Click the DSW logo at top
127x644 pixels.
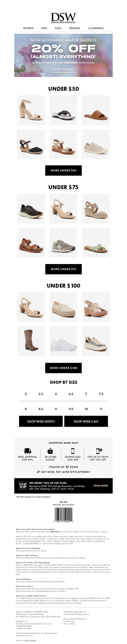pos(63,18)
